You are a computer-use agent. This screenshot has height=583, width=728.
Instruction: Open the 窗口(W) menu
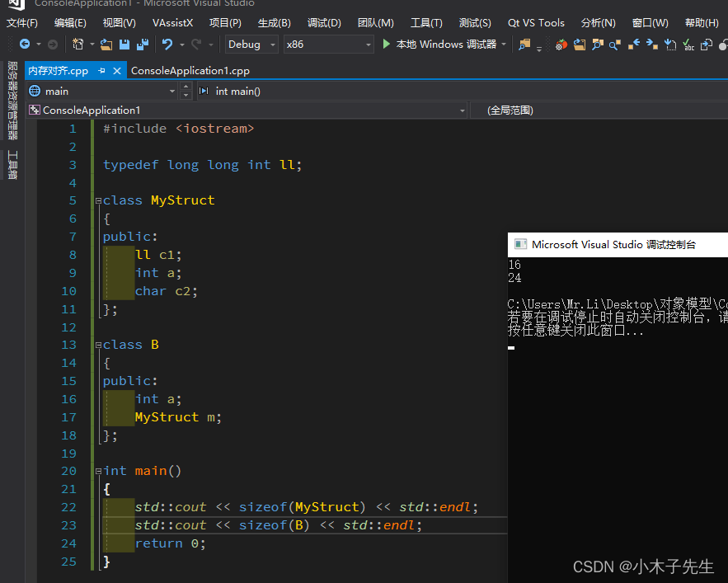(x=650, y=23)
